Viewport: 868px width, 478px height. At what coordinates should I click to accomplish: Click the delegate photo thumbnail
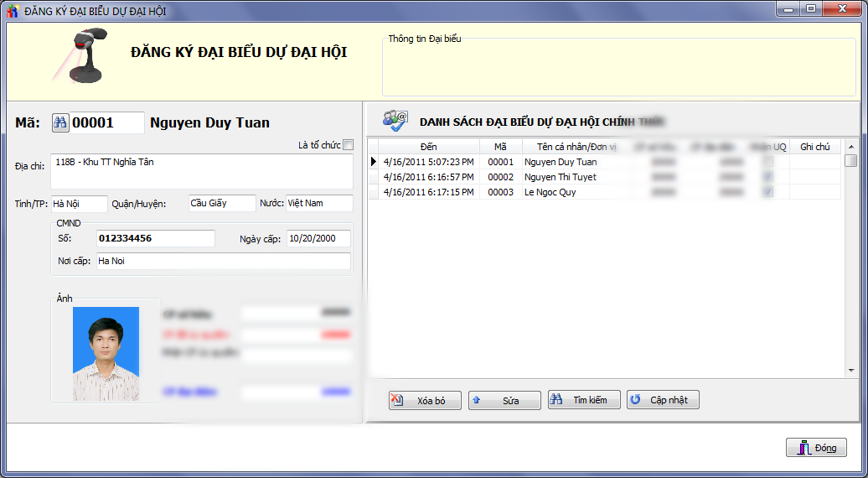coord(106,352)
